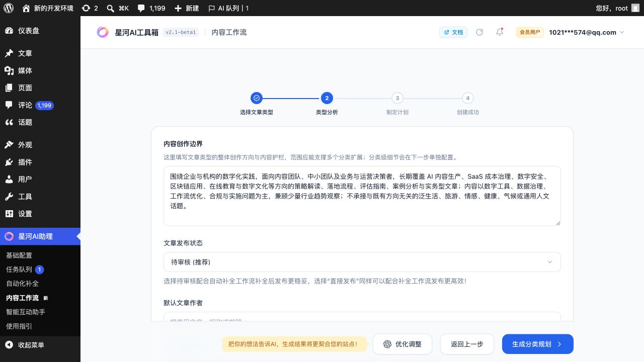The height and width of the screenshot is (362, 644).
Task: Click the 默认文章作者 search field
Action: click(x=362, y=317)
